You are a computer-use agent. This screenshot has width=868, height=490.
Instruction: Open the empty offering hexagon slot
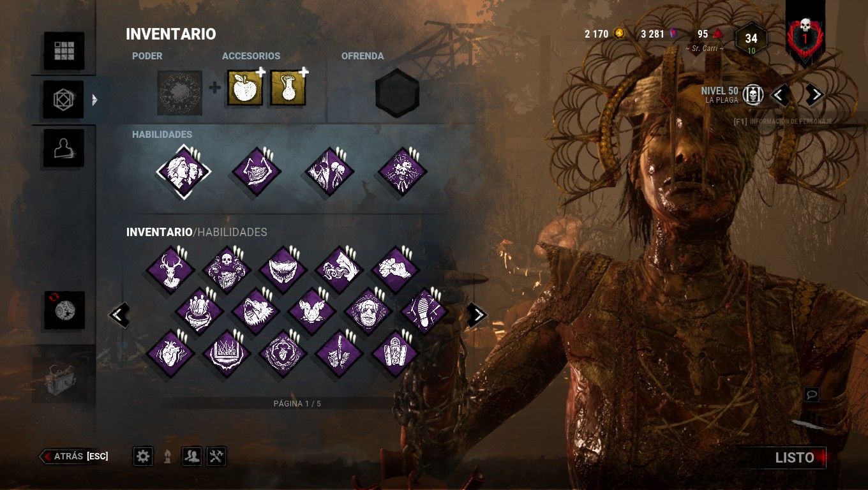point(397,93)
